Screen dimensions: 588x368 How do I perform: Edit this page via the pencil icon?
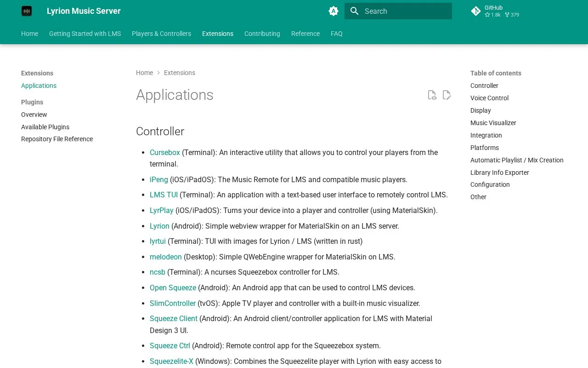[447, 95]
